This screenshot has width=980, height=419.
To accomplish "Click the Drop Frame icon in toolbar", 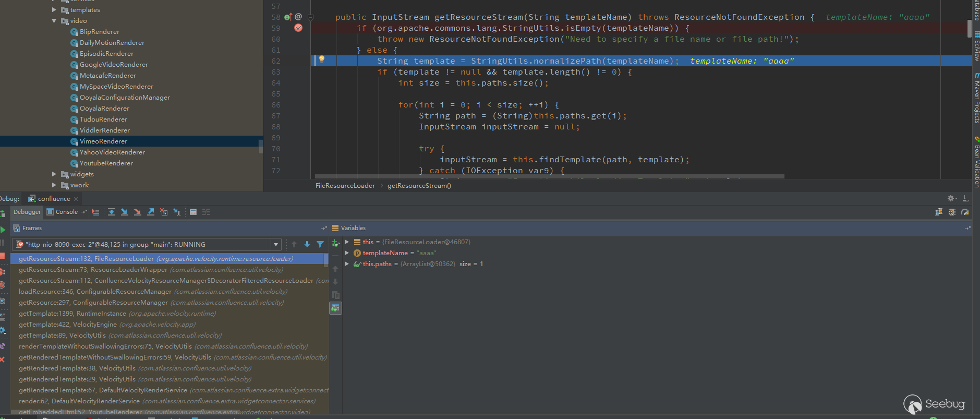I will point(164,212).
